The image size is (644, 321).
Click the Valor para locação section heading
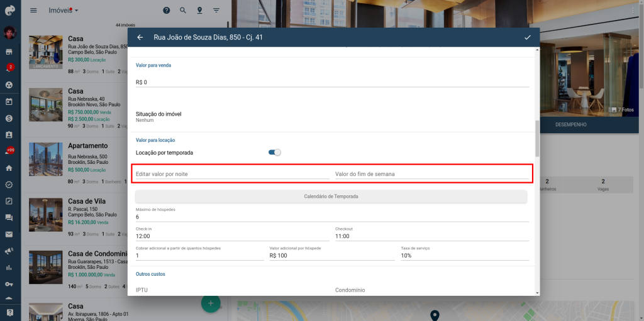coord(156,140)
